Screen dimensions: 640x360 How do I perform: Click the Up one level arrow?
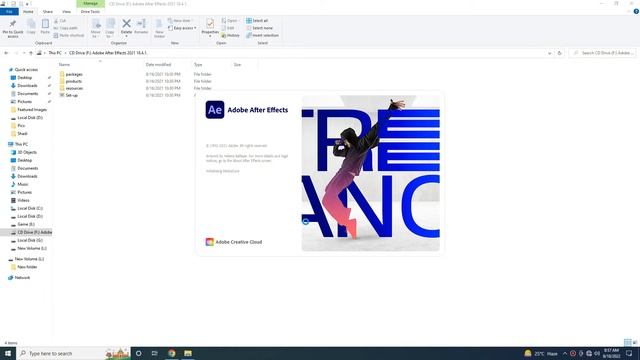[x=31, y=53]
